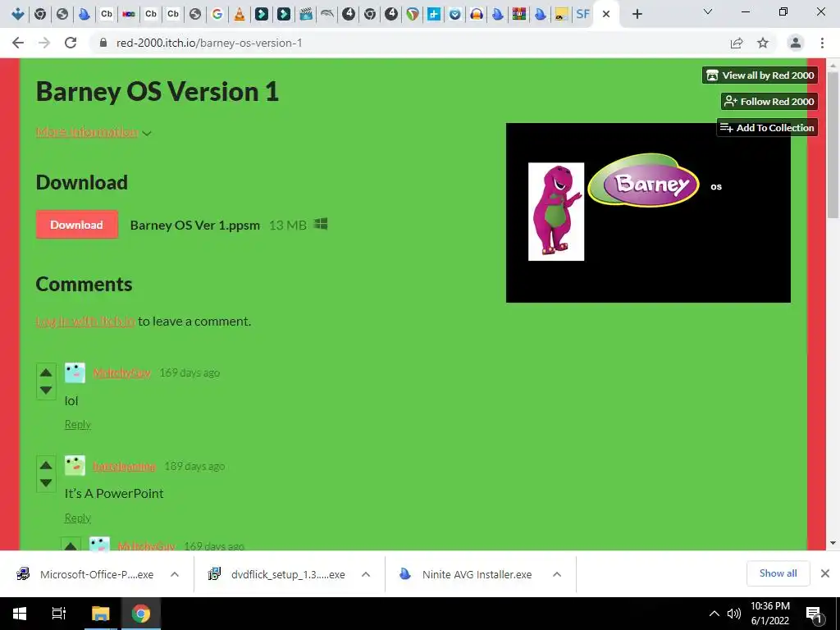Click Follow Red 2000 button
This screenshot has height=630, width=840.
pos(769,101)
